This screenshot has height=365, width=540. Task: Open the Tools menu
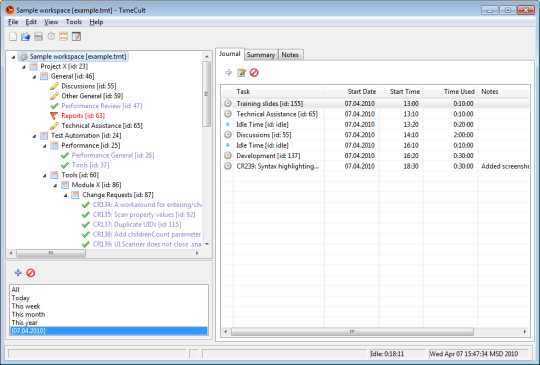74,22
